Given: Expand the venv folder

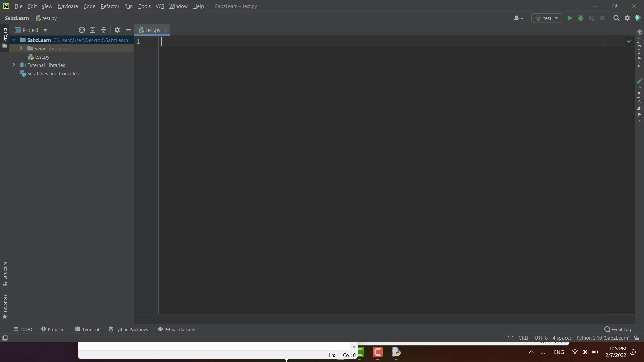Looking at the screenshot, I should point(21,48).
